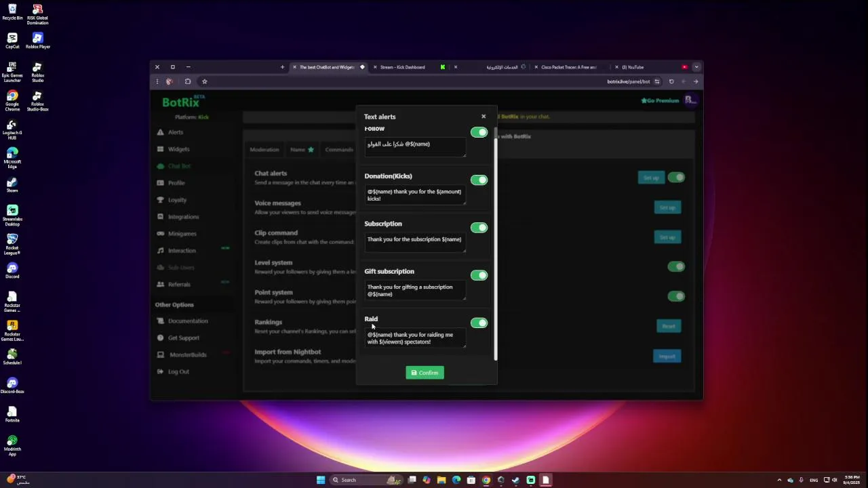Toggle Chat alerts switch on Chat Bot page
Image resolution: width=868 pixels, height=488 pixels.
coord(676,178)
